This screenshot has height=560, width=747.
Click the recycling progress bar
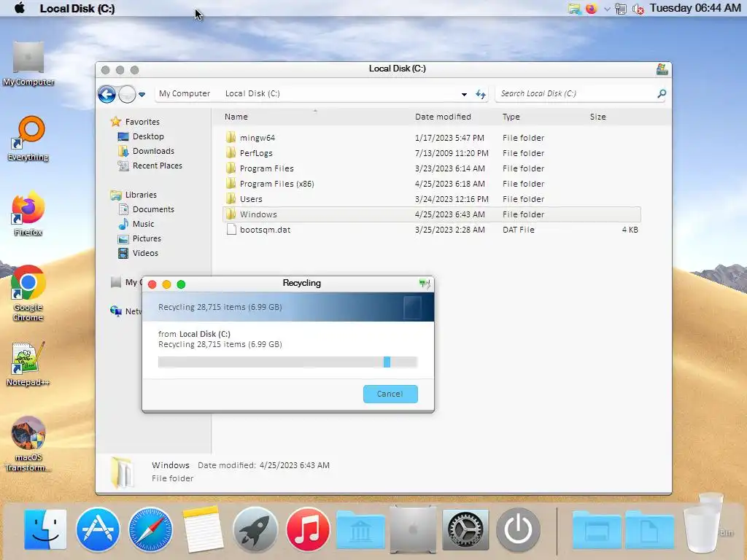pyautogui.click(x=287, y=362)
